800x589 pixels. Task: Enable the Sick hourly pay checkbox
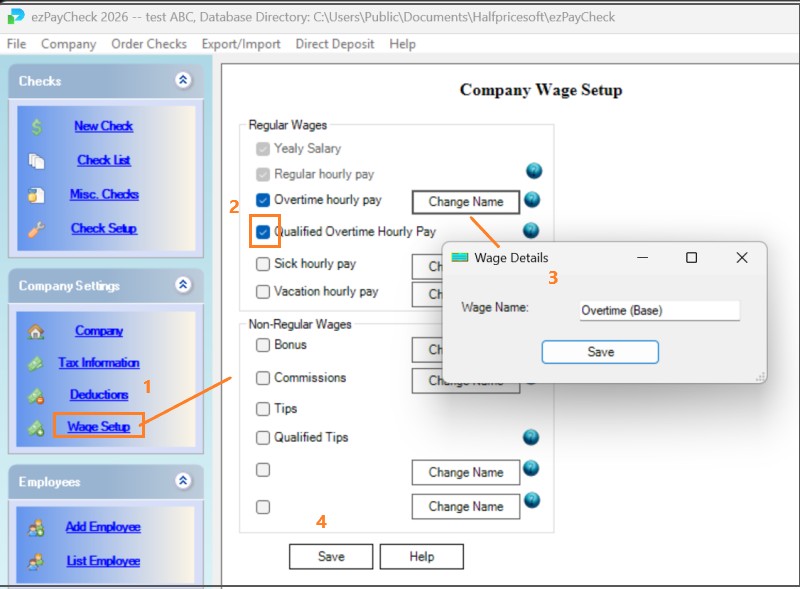[x=263, y=262]
